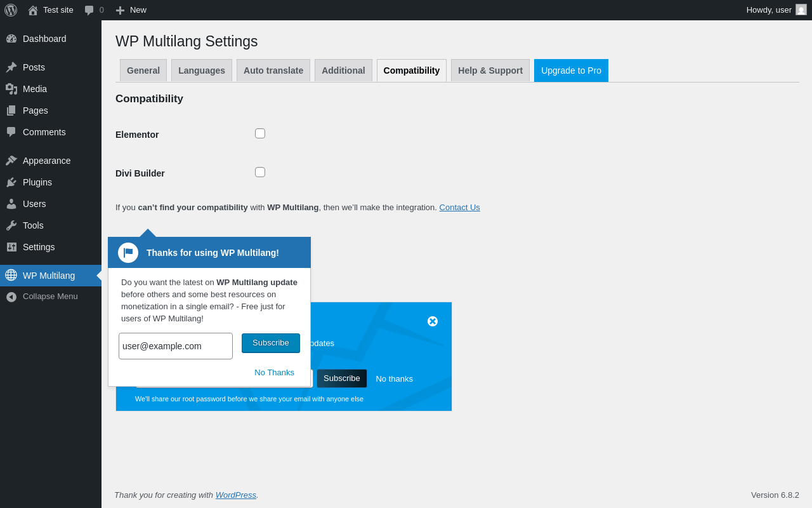Switch to the General tab
Viewport: 812px width, 508px height.
[x=143, y=70]
